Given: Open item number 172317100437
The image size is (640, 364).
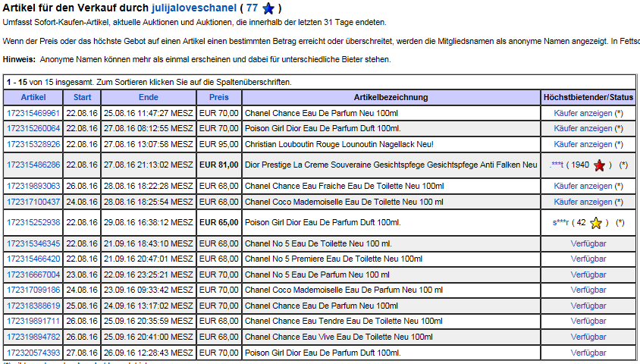Looking at the screenshot, I should pos(33,202).
